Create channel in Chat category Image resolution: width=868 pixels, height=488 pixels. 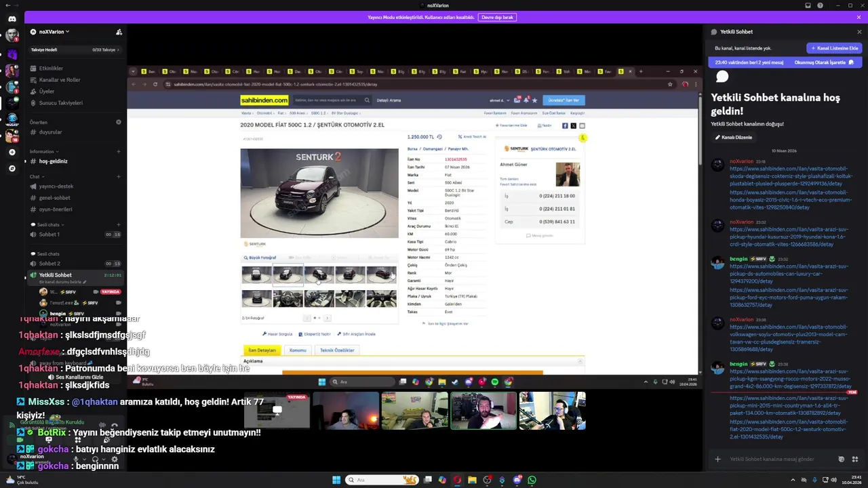[119, 177]
